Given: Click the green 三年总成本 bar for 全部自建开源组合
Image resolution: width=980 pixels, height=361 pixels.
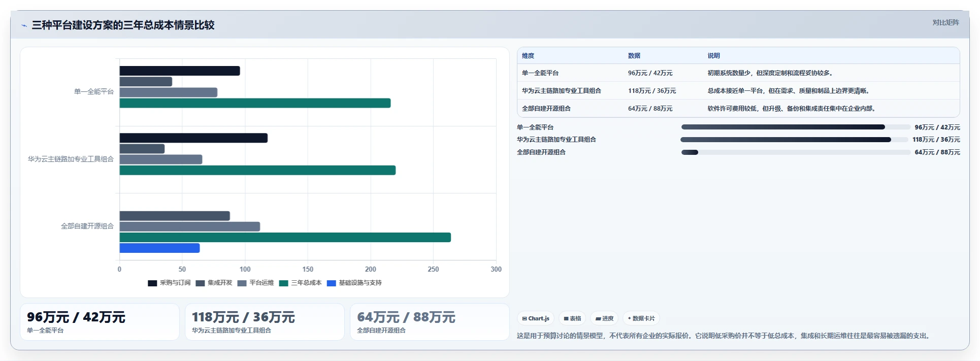Looking at the screenshot, I should pyautogui.click(x=285, y=238).
